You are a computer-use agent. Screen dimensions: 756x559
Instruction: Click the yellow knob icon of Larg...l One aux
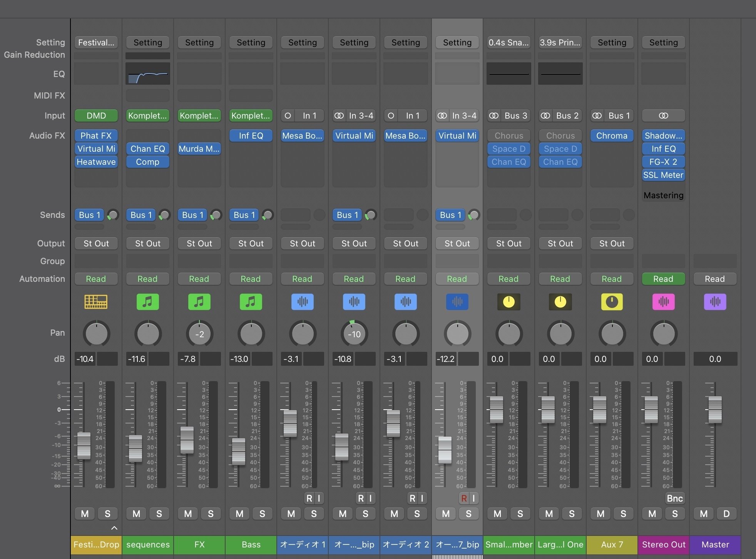(x=560, y=302)
